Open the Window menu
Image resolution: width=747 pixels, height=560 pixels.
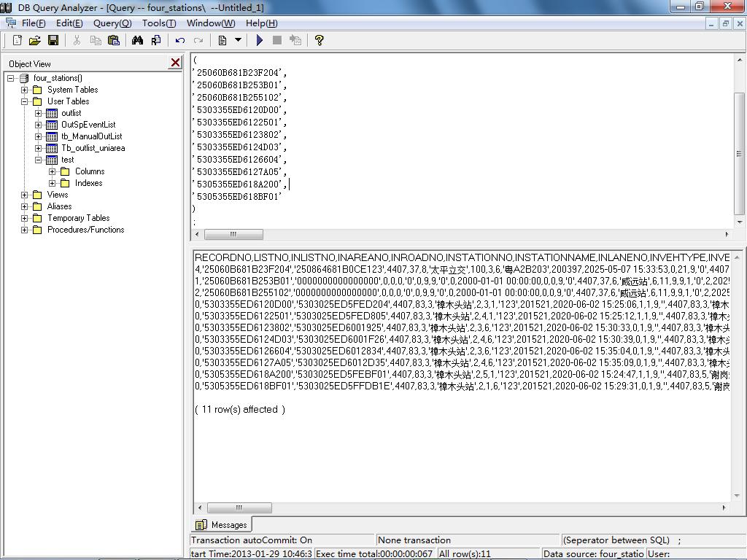point(211,23)
